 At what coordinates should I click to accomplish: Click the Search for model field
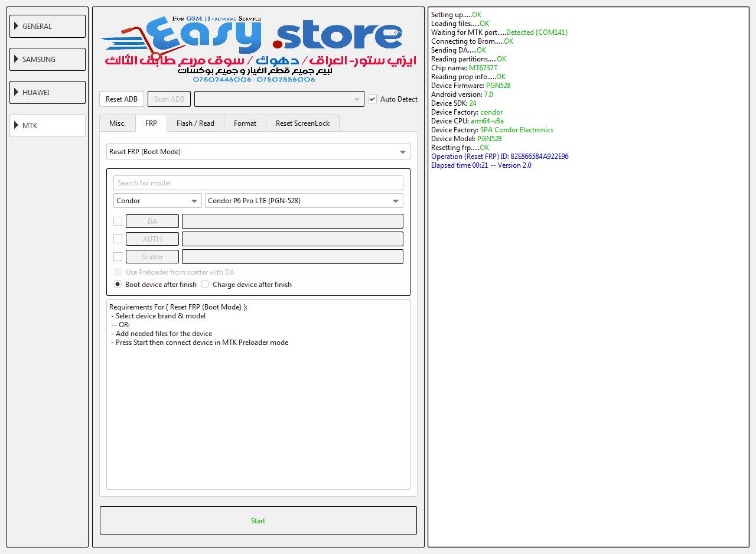tap(258, 183)
